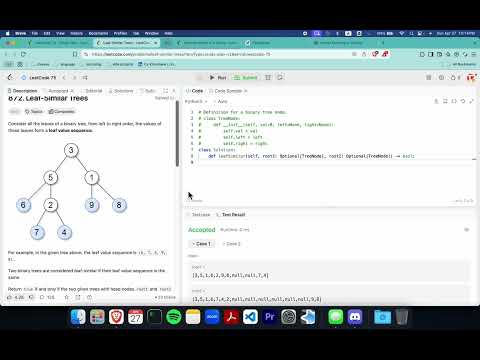Open the Editorial tab
Viewport: 480px width, 360px height.
pyautogui.click(x=91, y=91)
